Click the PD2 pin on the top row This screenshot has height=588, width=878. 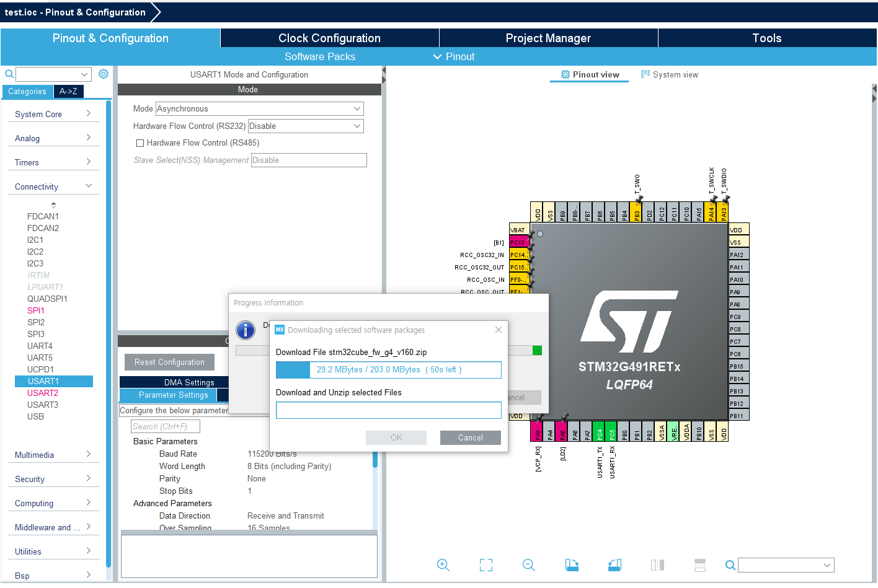coord(649,212)
